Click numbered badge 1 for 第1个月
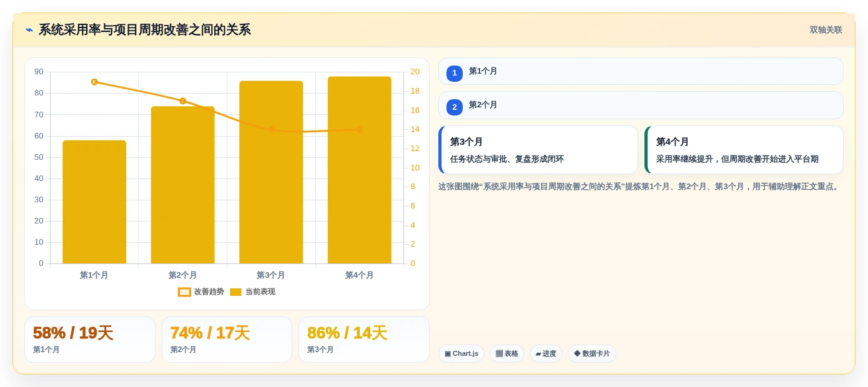This screenshot has width=868, height=387. pos(455,73)
